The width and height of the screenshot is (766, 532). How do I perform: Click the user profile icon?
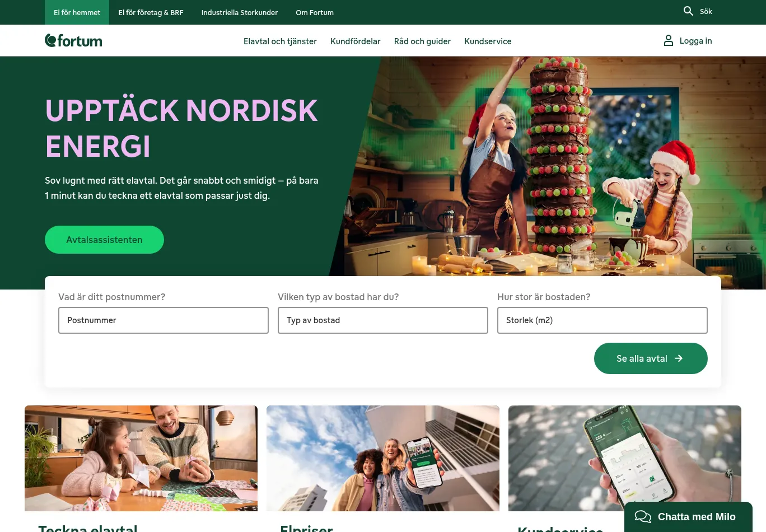click(669, 40)
